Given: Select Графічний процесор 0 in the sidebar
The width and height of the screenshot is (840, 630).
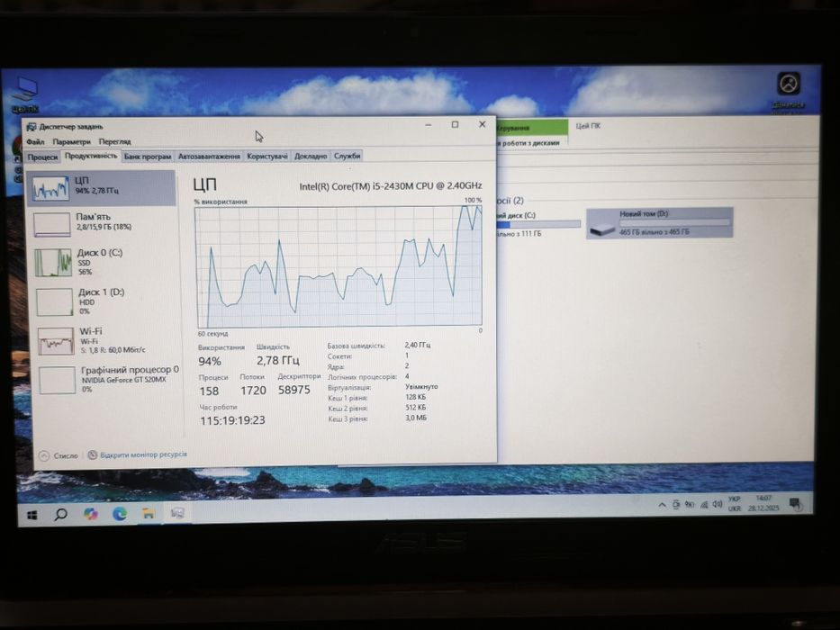Looking at the screenshot, I should coord(110,379).
